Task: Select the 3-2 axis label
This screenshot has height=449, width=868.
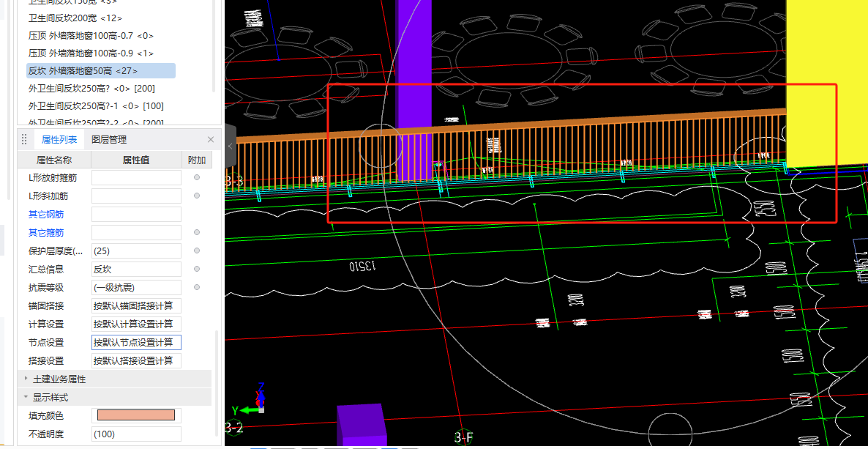Action: coord(233,427)
